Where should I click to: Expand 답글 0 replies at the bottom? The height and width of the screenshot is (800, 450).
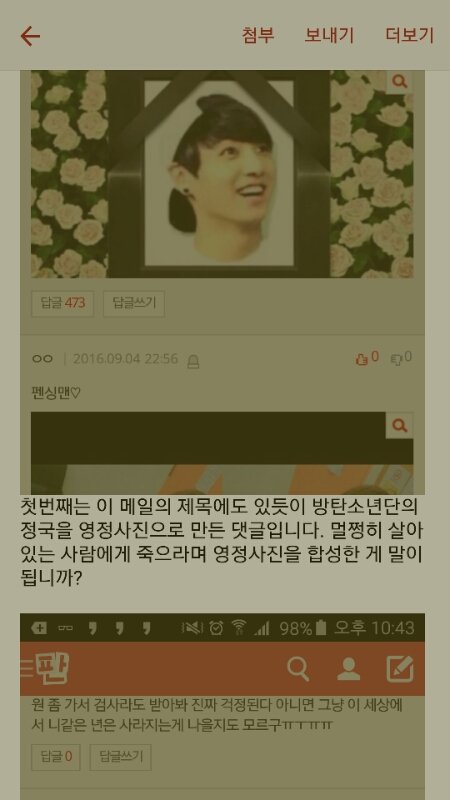56,757
